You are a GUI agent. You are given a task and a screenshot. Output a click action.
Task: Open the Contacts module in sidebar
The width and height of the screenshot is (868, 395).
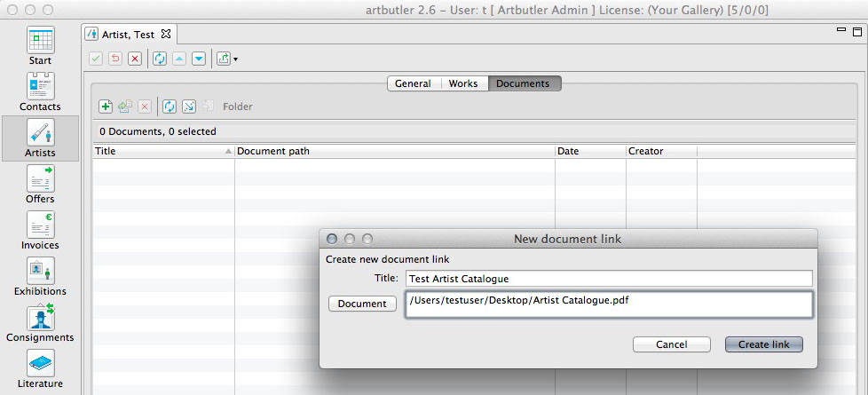(41, 92)
